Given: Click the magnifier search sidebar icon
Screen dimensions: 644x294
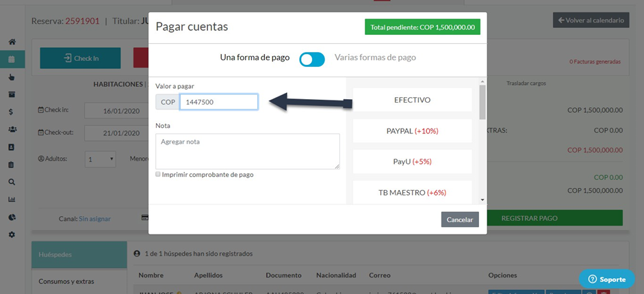Looking at the screenshot, I should [12, 182].
